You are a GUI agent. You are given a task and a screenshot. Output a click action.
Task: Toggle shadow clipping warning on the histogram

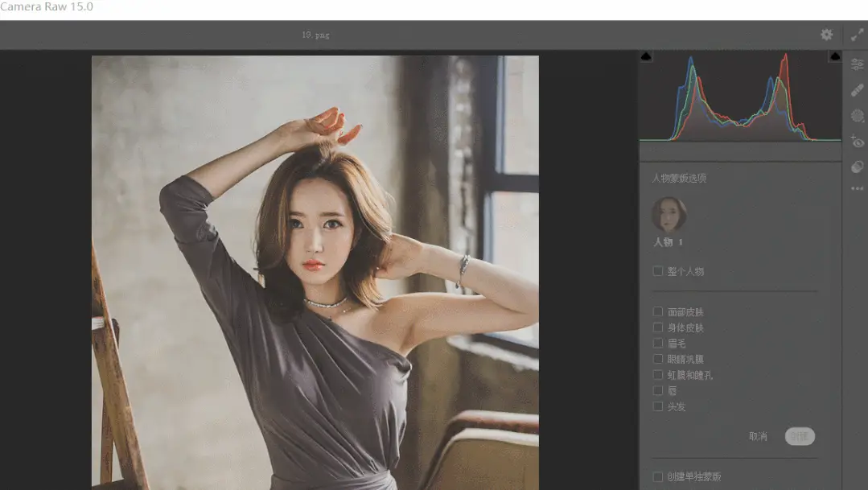point(646,57)
